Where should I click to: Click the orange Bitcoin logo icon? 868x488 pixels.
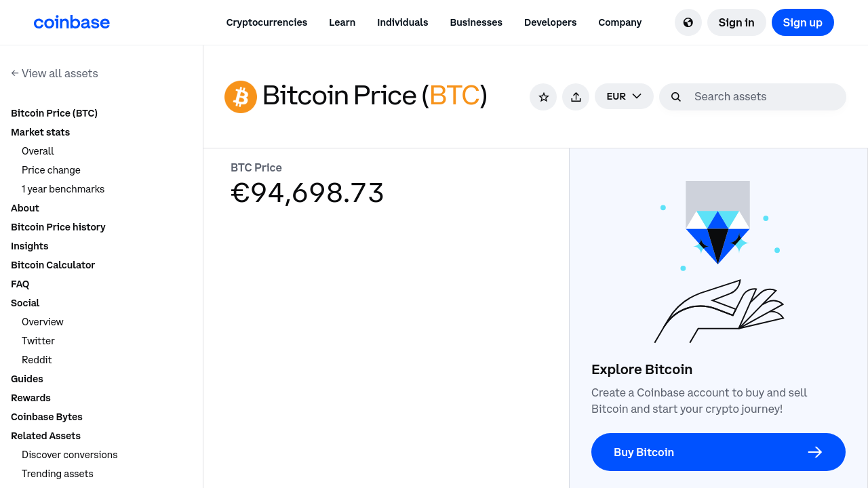241,97
